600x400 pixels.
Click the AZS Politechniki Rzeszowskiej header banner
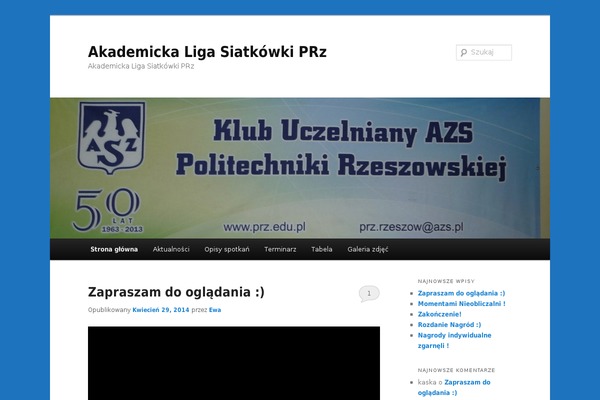click(300, 168)
